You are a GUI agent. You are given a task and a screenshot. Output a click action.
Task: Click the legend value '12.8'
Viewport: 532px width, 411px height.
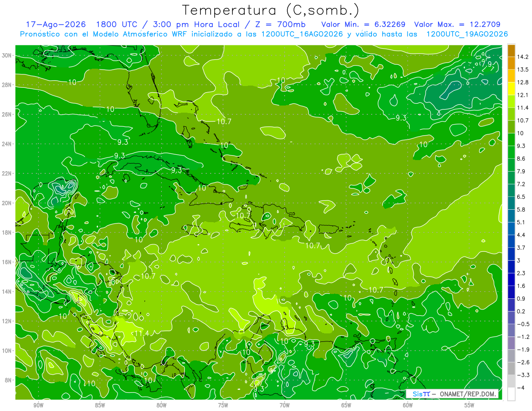(523, 82)
